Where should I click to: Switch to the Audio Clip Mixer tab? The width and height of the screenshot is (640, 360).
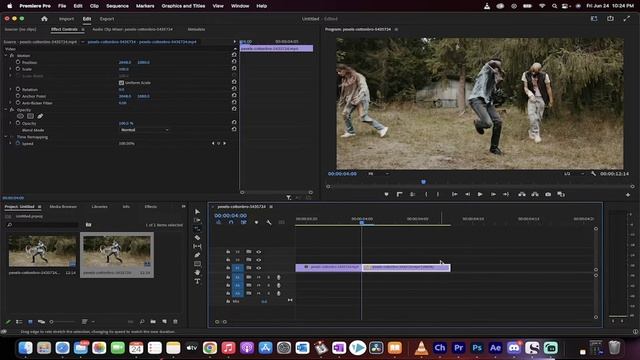point(132,29)
